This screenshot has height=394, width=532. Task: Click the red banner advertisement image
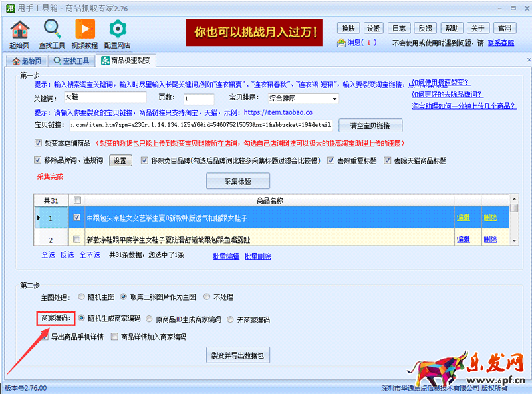click(x=255, y=31)
